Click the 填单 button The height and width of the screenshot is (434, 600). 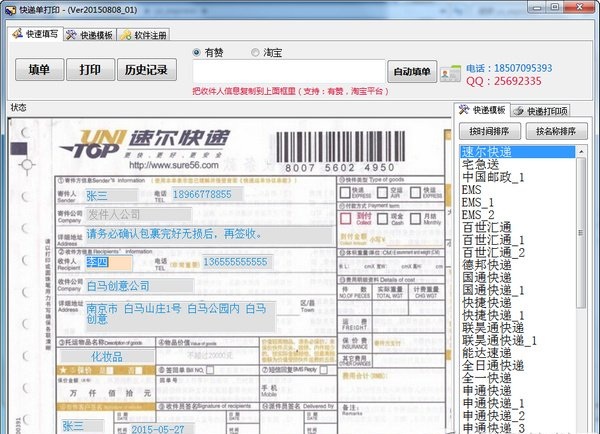pos(39,70)
